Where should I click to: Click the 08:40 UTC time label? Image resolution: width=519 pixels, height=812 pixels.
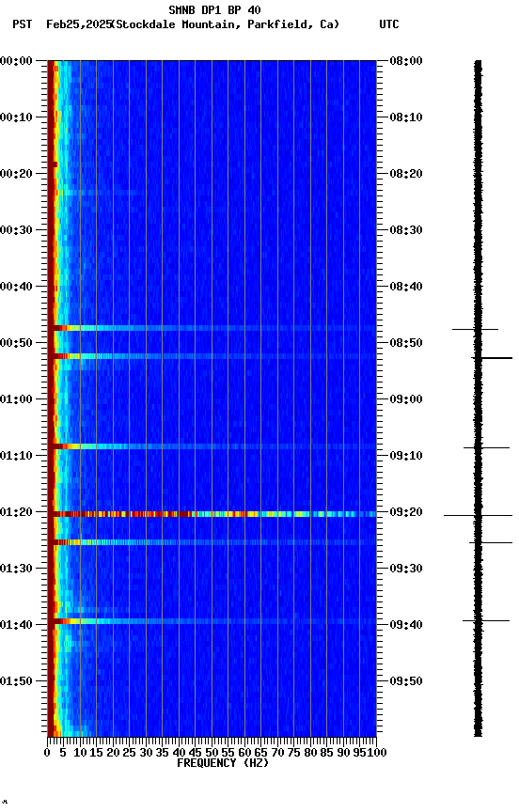point(406,287)
